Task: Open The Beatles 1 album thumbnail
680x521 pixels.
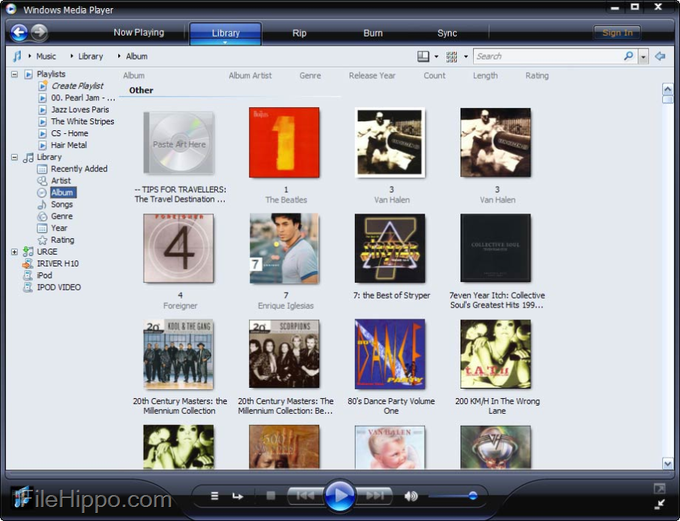Action: pyautogui.click(x=284, y=142)
